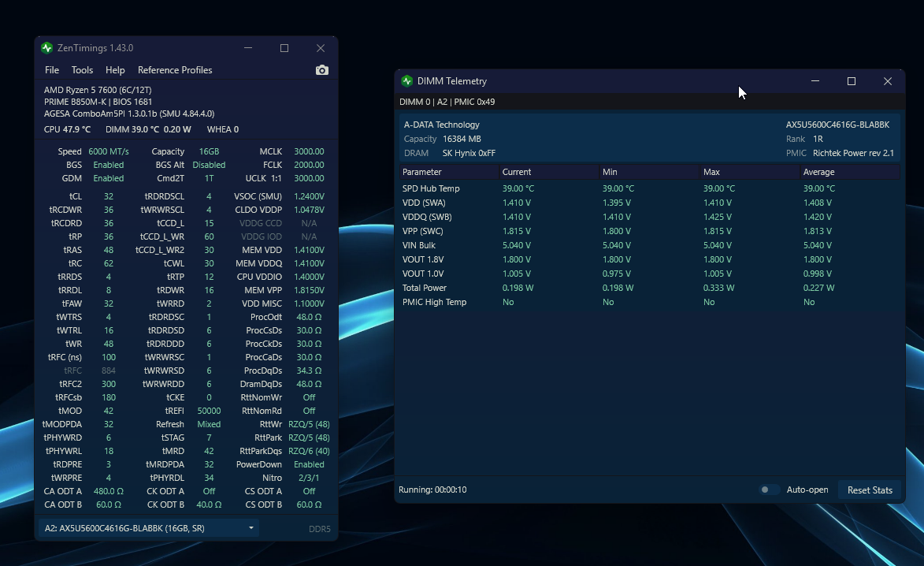Close the ZenTimings window
924x566 pixels.
321,48
